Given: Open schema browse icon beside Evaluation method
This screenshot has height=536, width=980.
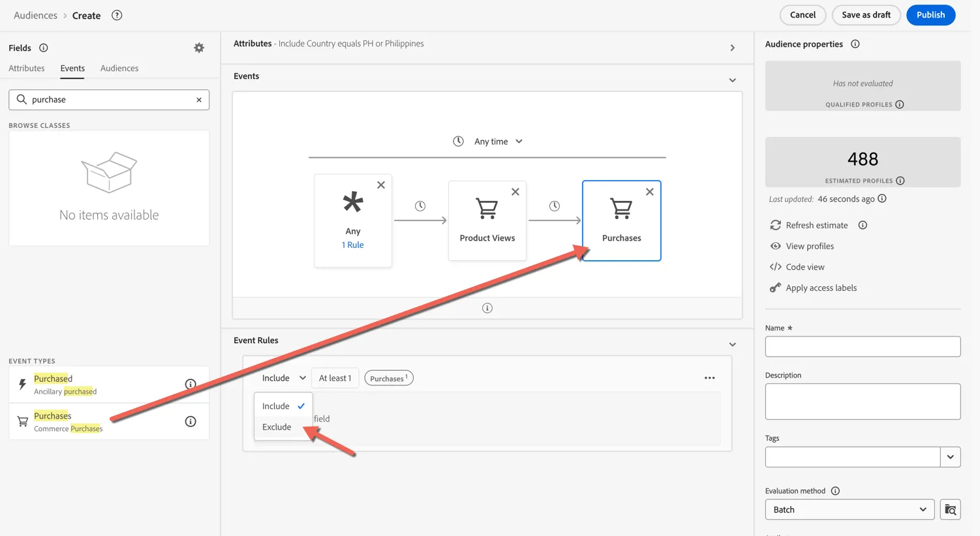Looking at the screenshot, I should 951,510.
